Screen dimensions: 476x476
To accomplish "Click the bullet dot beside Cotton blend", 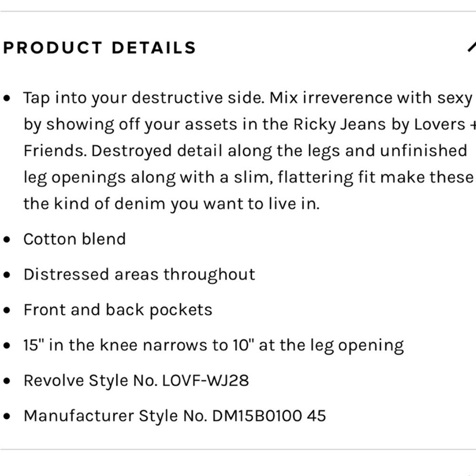I will [x=7, y=239].
